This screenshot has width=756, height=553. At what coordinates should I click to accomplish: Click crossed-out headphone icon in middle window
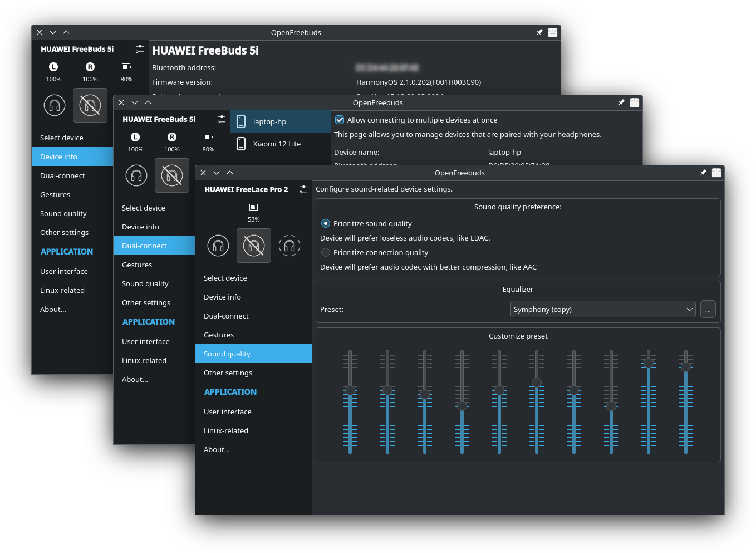click(x=172, y=175)
